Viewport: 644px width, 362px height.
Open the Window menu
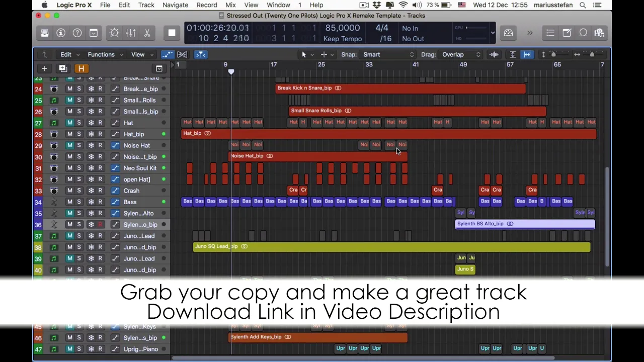coord(278,5)
